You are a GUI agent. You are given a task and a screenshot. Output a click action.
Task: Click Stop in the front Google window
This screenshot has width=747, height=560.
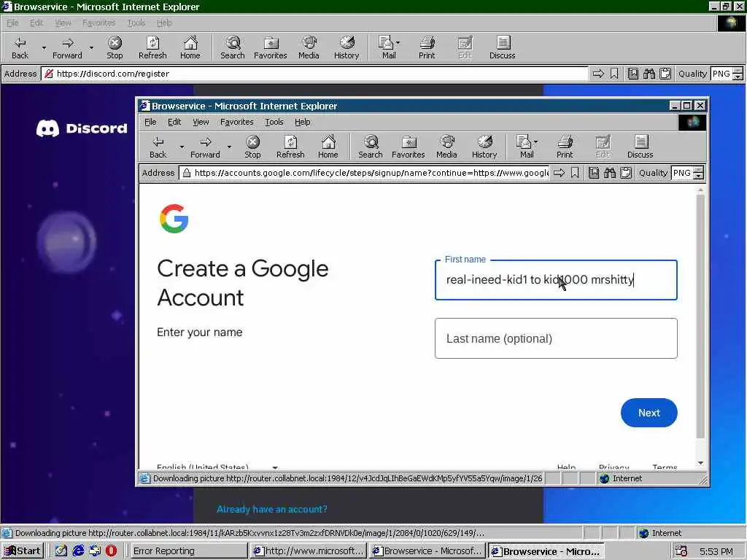(252, 147)
